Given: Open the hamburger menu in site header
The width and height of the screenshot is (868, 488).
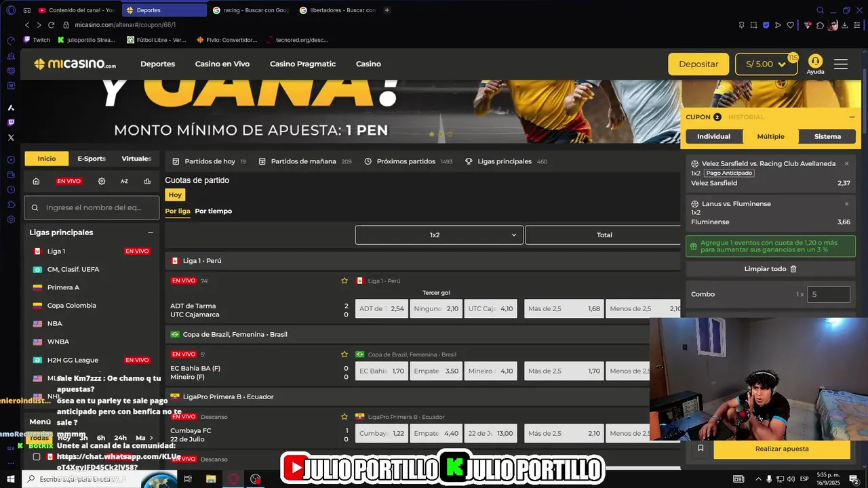Looking at the screenshot, I should 841,64.
